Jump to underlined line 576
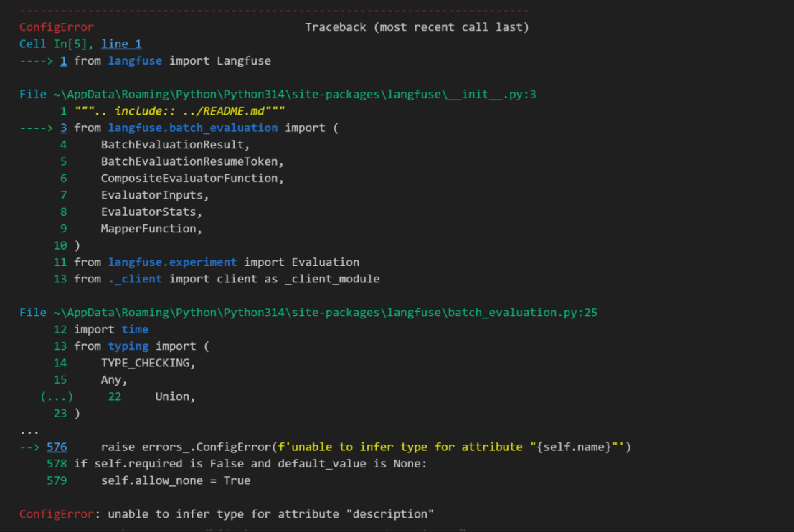Viewport: 794px width, 532px height. (x=57, y=447)
